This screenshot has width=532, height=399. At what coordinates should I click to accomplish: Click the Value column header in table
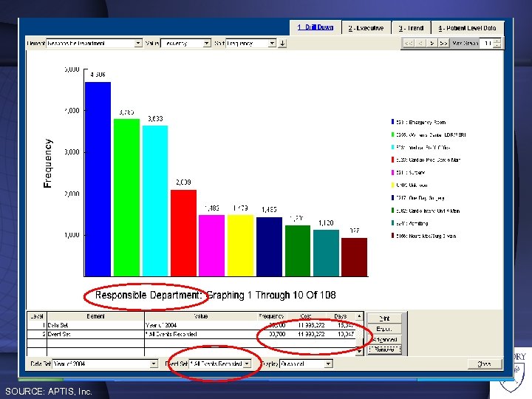click(201, 316)
